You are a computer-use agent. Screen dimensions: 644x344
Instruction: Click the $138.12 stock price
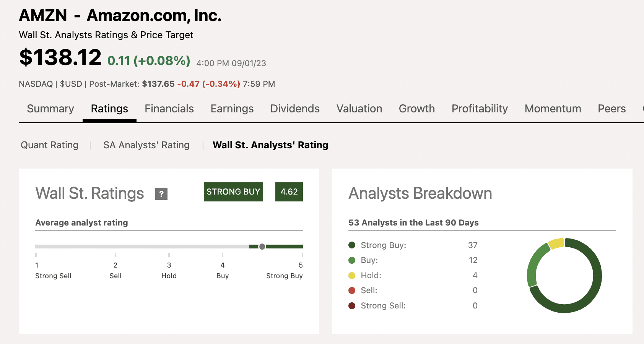click(60, 57)
